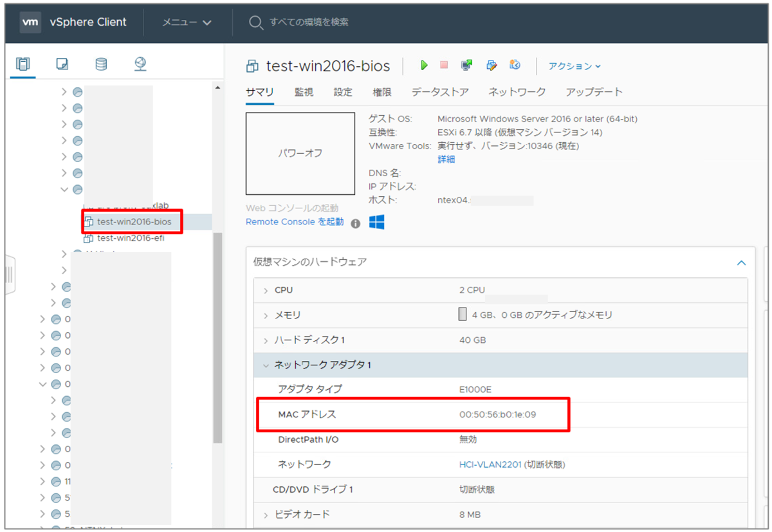Switch to Storage inventory view icon
The height and width of the screenshot is (532, 772).
click(x=101, y=64)
